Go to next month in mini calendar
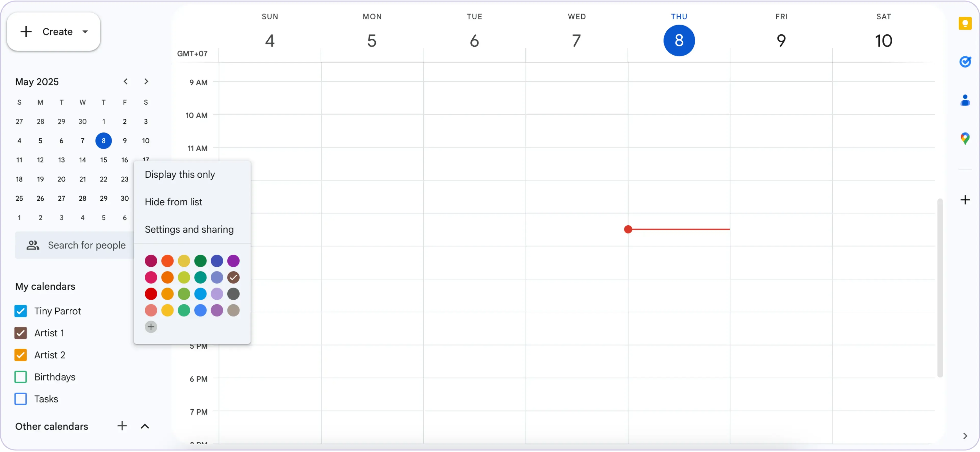Image resolution: width=980 pixels, height=452 pixels. [x=146, y=81]
